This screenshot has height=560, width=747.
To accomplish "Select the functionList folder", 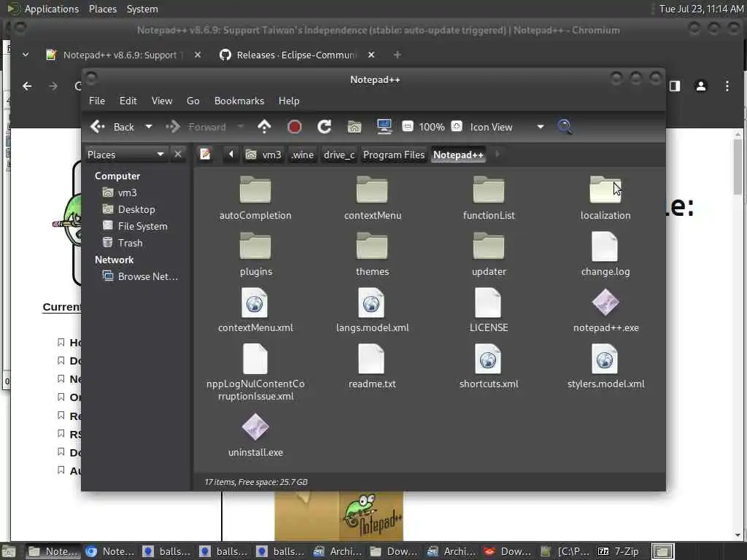I will pyautogui.click(x=489, y=198).
